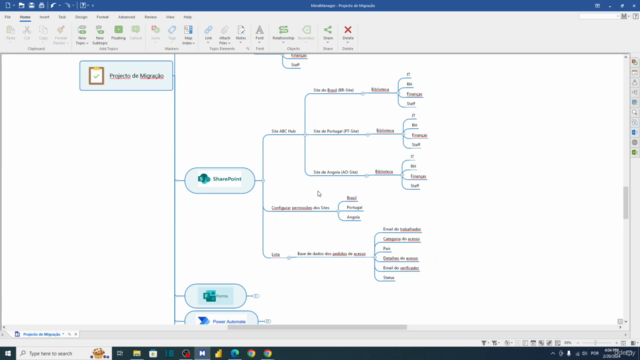Click the Cut scissors icon
The height and width of the screenshot is (360, 640).
[27, 30]
